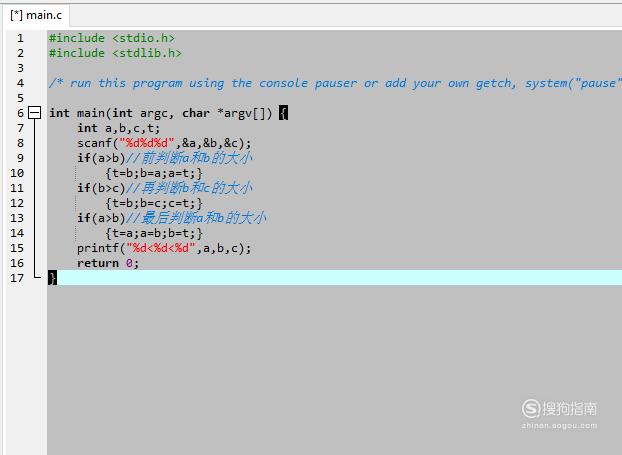This screenshot has height=455, width=622.
Task: Click the int main(int argc, char *argv[]) line
Action: point(168,113)
